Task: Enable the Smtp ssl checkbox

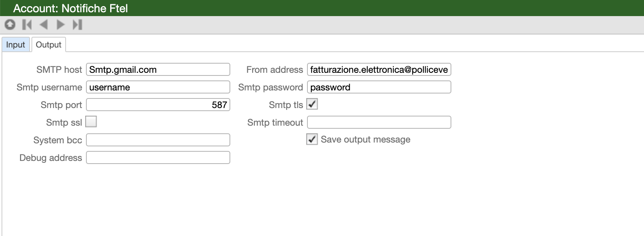Action: coord(91,122)
